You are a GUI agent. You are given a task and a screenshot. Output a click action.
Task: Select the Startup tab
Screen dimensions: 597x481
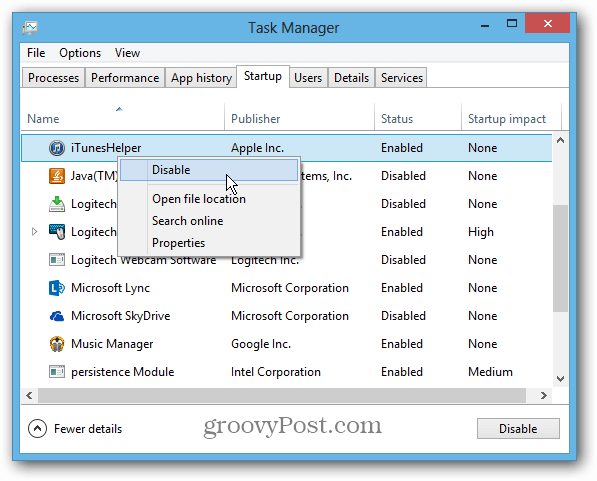click(263, 76)
